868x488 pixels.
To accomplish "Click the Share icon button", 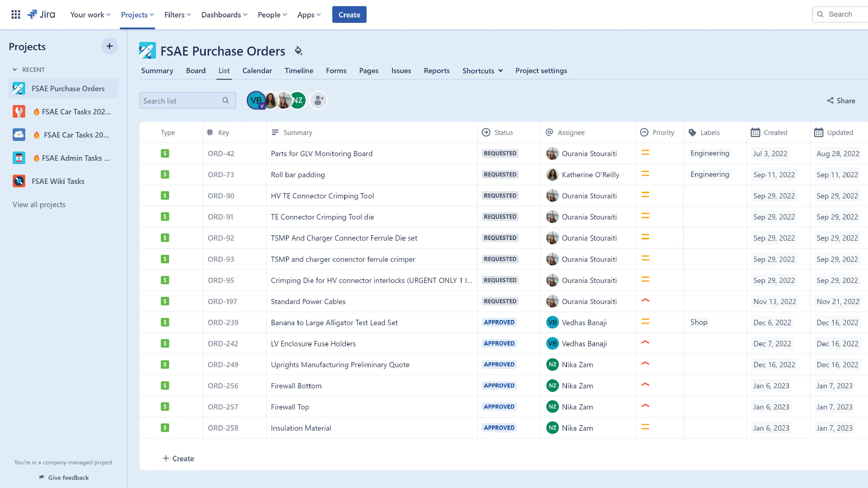I will [x=841, y=101].
